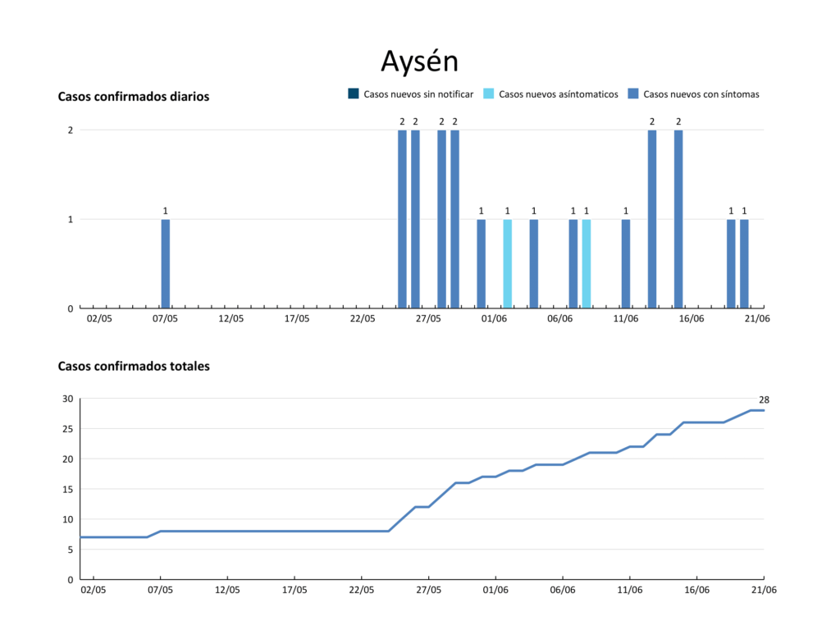
Task: Click the '28' data label on the totals line
Action: pyautogui.click(x=764, y=399)
